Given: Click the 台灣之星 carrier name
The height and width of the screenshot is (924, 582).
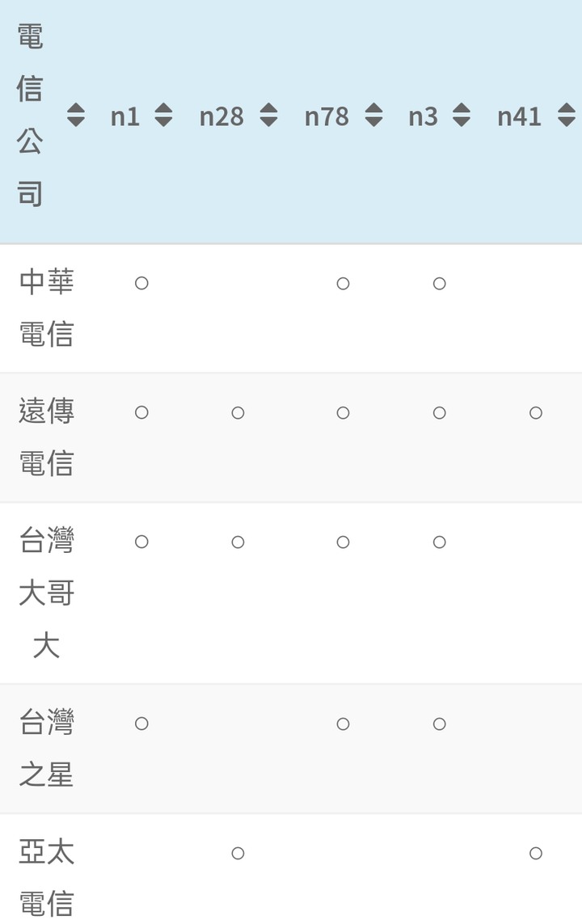Looking at the screenshot, I should pos(46,748).
